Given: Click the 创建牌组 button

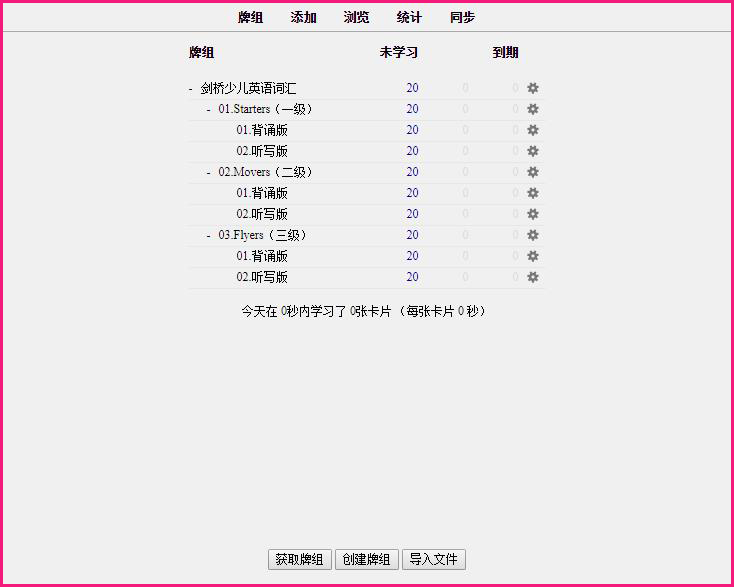Looking at the screenshot, I should click(367, 559).
